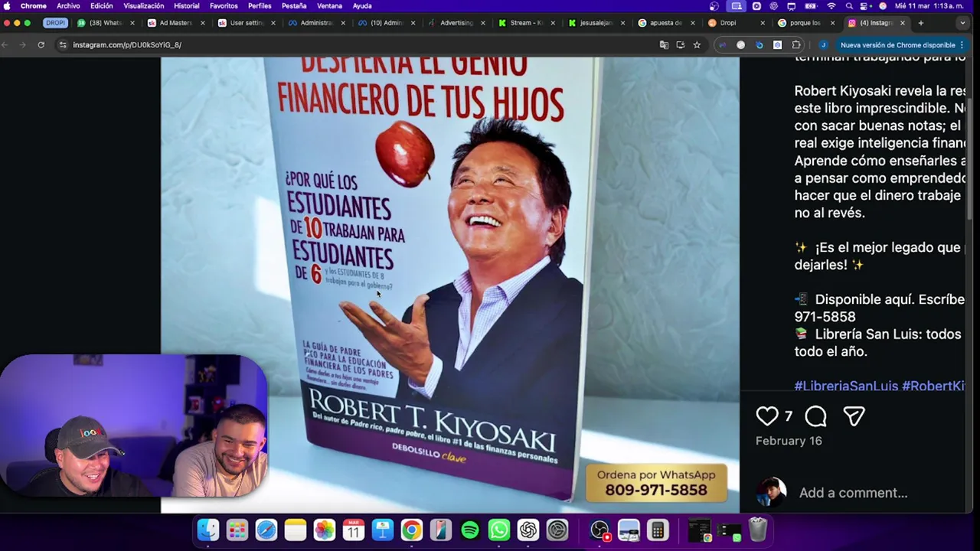The height and width of the screenshot is (551, 980).
Task: Close the Advertising tab
Action: (483, 23)
